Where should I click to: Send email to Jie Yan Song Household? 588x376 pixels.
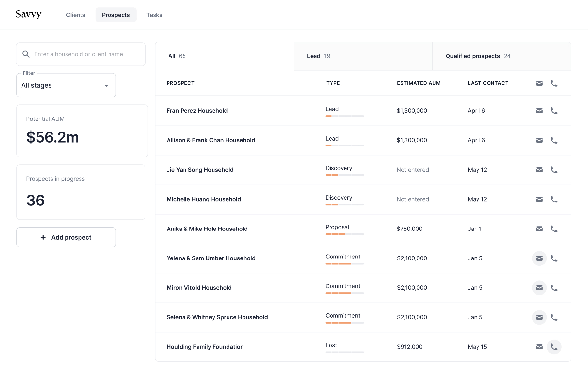539,170
